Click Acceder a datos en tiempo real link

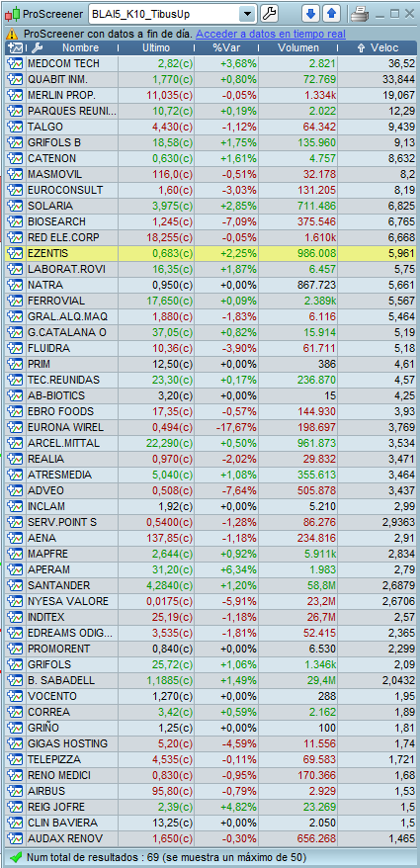click(271, 34)
